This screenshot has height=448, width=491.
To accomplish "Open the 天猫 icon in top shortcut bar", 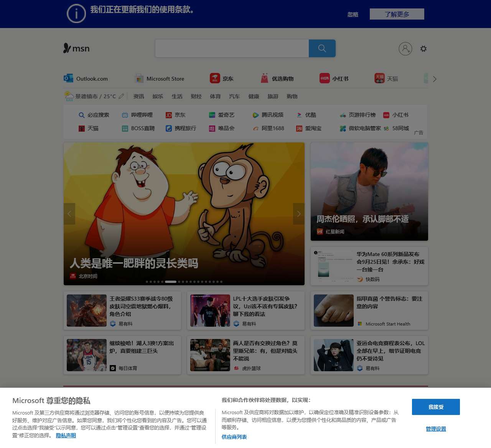I will [x=379, y=78].
